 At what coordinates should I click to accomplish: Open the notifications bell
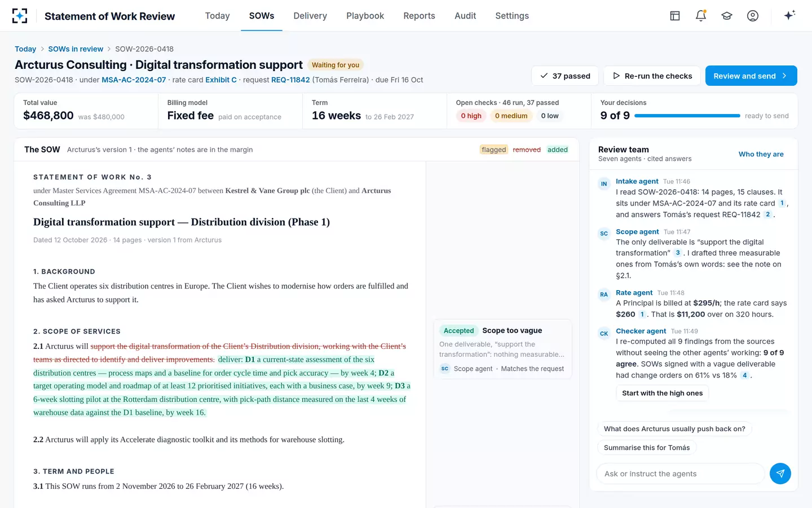pos(701,16)
